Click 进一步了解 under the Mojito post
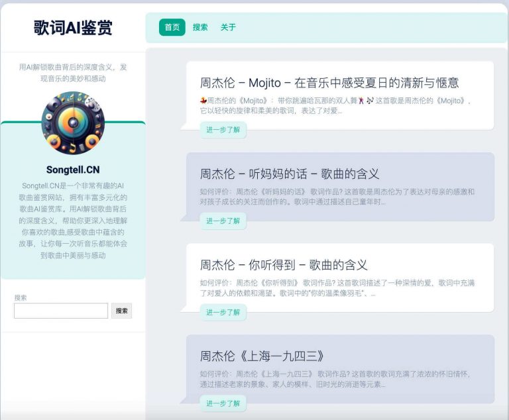This screenshot has height=420, width=509. coord(223,130)
